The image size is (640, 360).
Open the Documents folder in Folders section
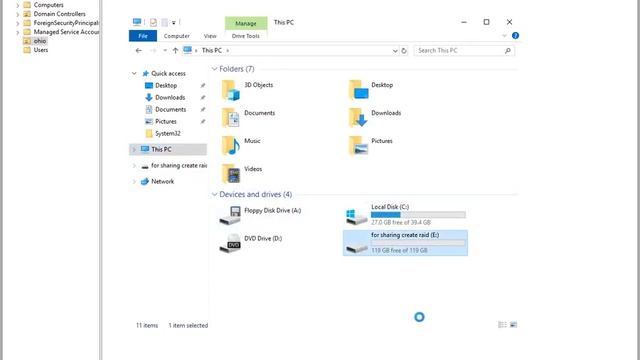(x=231, y=118)
